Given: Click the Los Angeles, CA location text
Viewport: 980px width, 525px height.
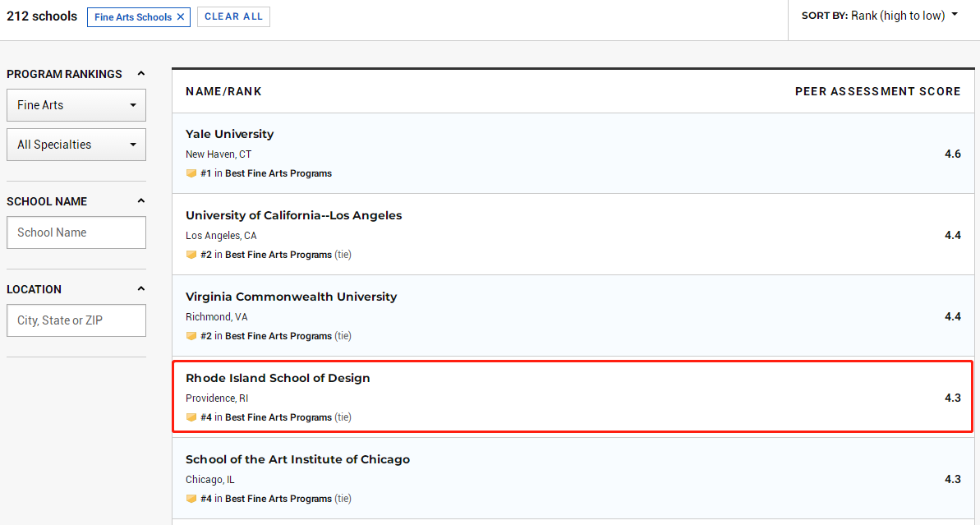Looking at the screenshot, I should pos(221,235).
